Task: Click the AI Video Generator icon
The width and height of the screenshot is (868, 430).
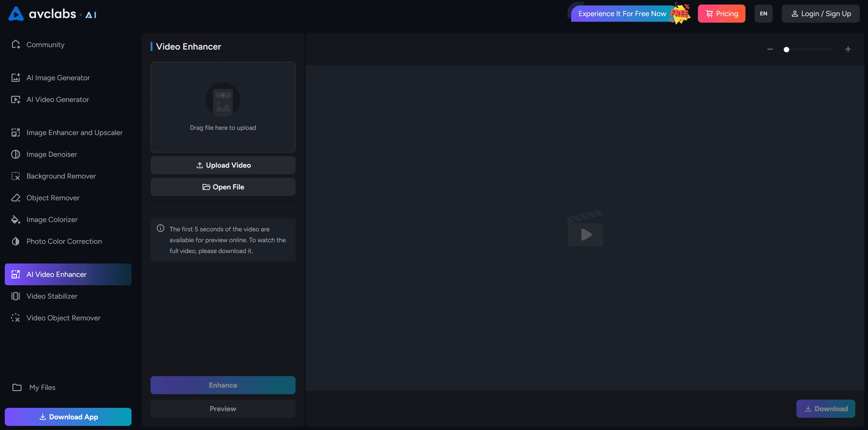Action: [x=16, y=99]
